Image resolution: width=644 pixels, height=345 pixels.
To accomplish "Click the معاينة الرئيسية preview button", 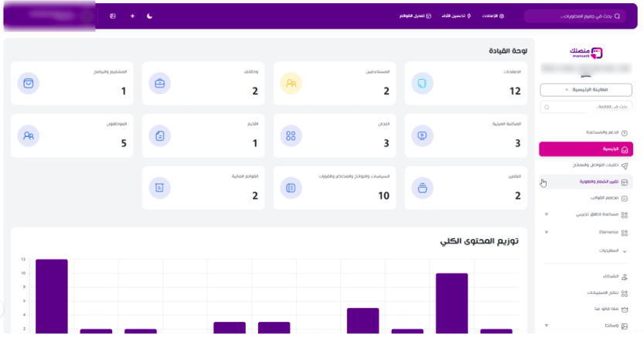I will 586,90.
